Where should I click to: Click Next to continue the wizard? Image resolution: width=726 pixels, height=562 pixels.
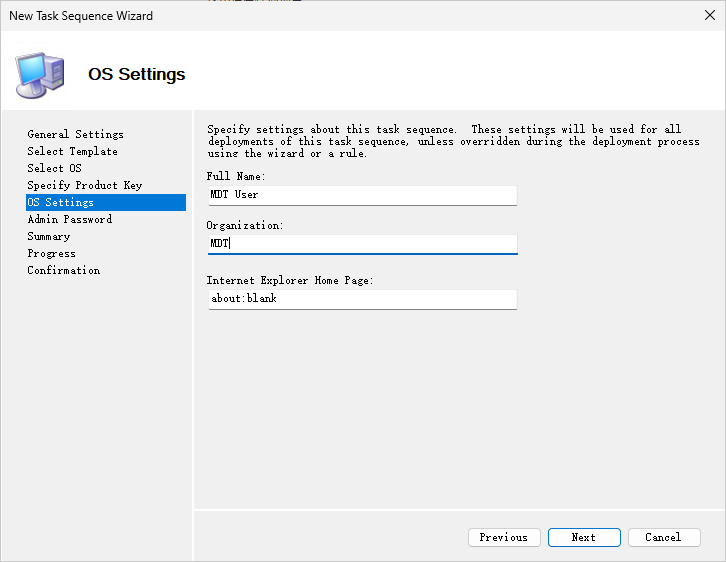(584, 537)
